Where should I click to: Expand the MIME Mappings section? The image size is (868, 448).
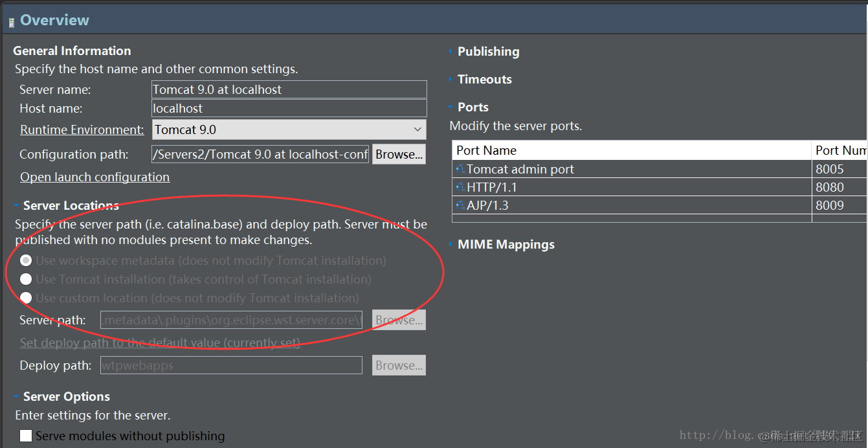pyautogui.click(x=451, y=244)
